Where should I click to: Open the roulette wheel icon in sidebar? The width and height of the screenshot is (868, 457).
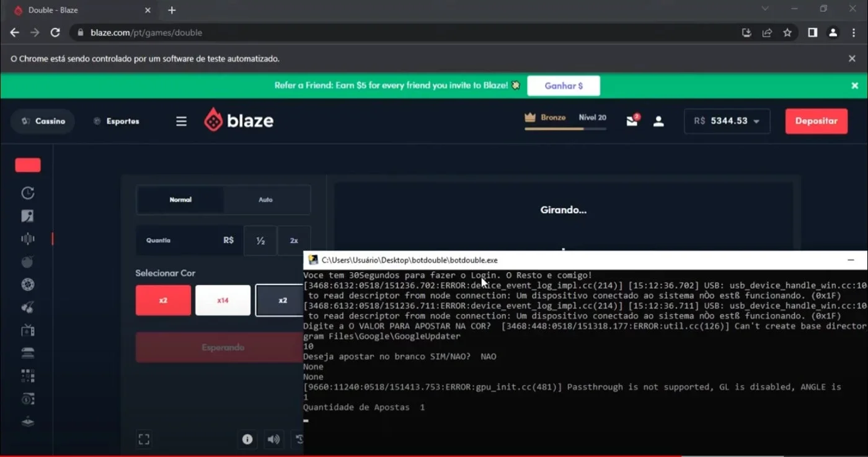coord(27,285)
